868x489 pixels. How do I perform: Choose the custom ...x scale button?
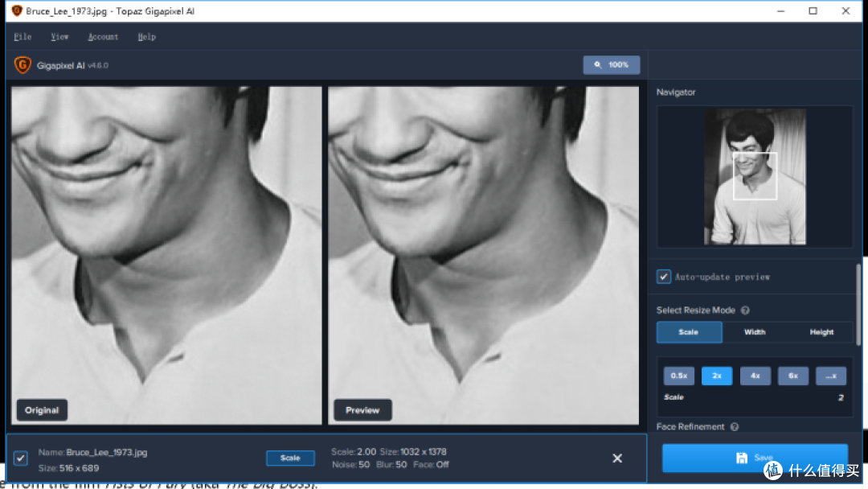831,376
